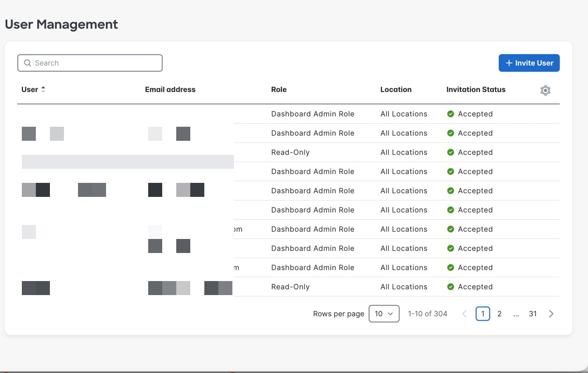Click the Invitation Status column header

pyautogui.click(x=476, y=89)
